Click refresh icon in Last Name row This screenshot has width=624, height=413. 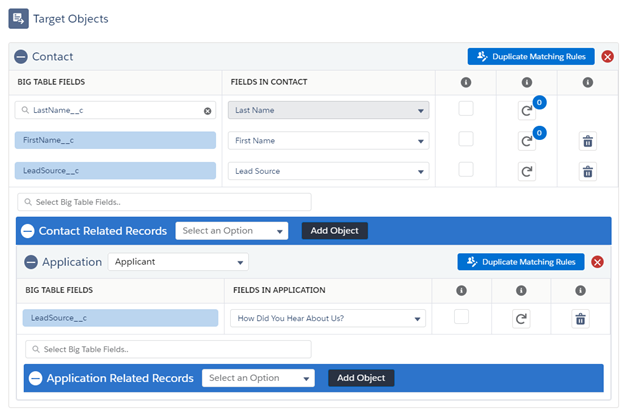pos(526,111)
